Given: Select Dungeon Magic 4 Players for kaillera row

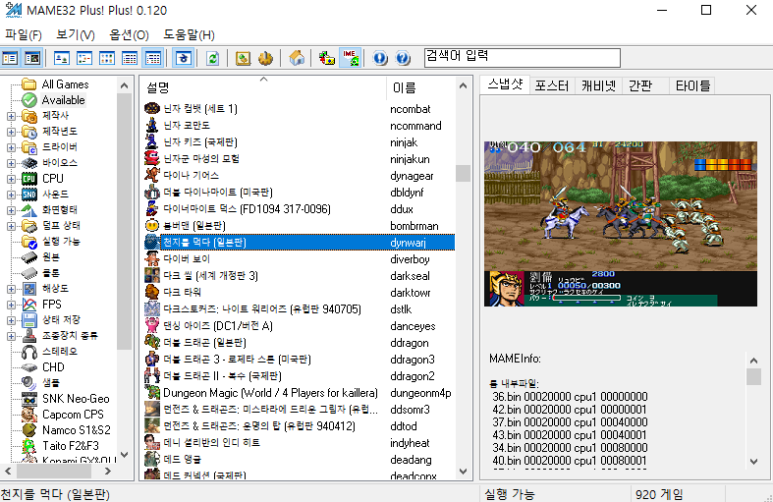Looking at the screenshot, I should click(299, 393).
